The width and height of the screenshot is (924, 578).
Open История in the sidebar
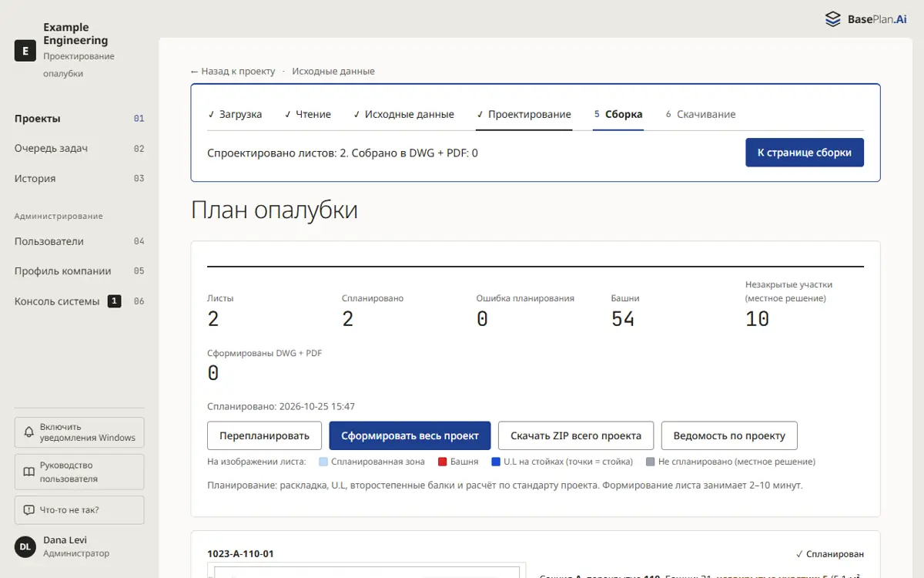tap(79, 179)
